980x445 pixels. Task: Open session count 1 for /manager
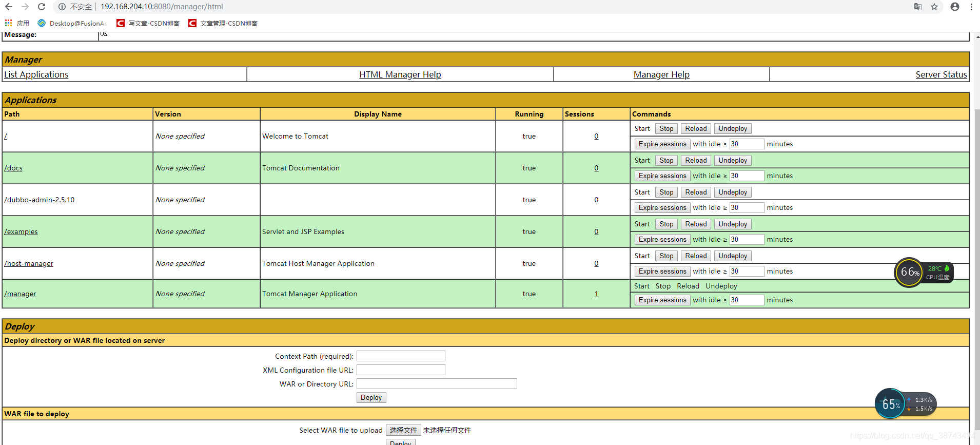pyautogui.click(x=596, y=294)
